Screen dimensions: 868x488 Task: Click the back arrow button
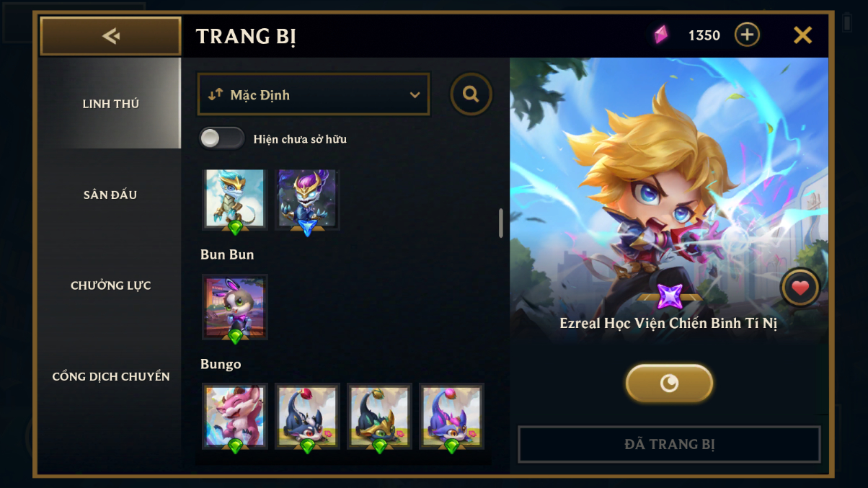[110, 36]
